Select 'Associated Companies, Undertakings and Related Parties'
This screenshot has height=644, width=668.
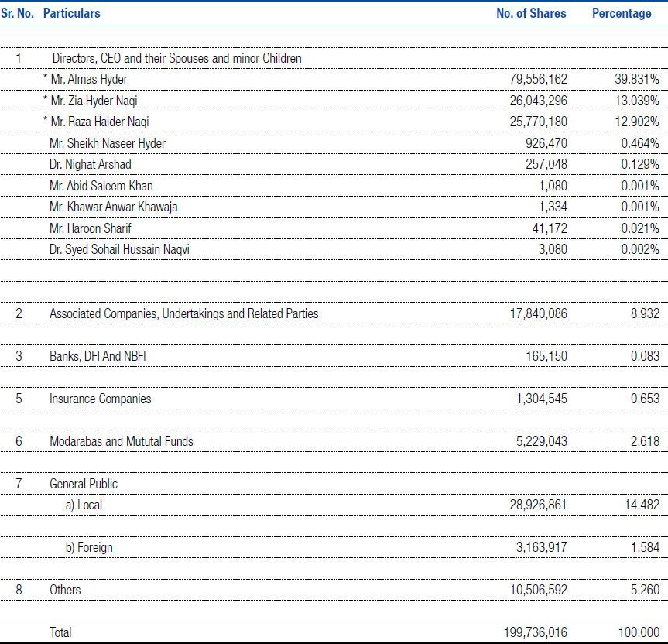(x=184, y=313)
